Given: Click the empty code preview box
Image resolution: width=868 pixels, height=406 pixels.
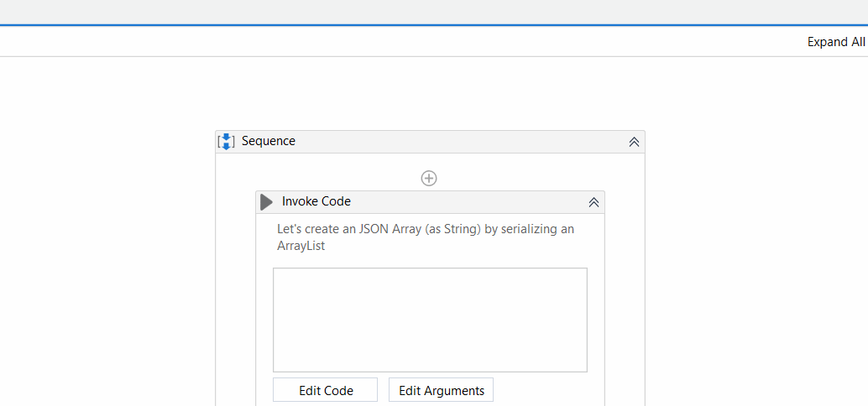Looking at the screenshot, I should click(430, 320).
